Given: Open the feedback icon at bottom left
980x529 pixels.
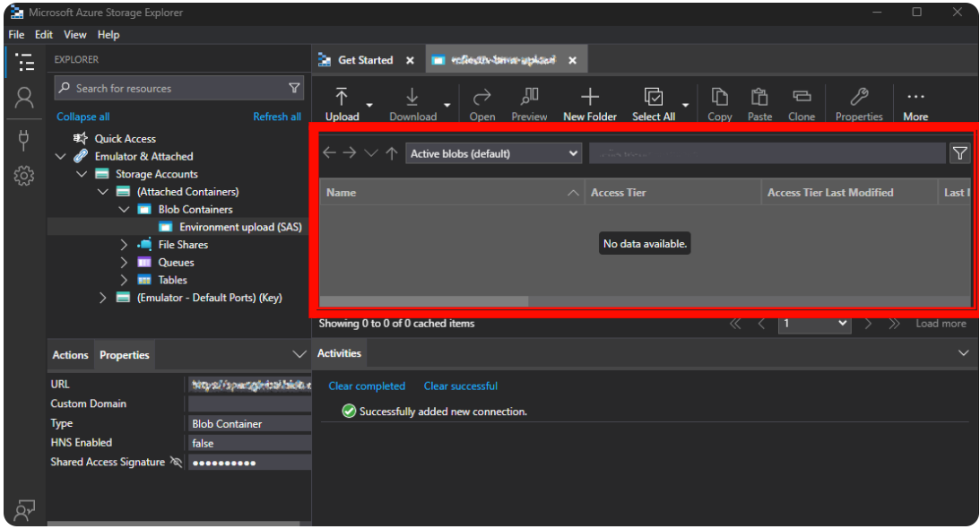Looking at the screenshot, I should tap(24, 509).
